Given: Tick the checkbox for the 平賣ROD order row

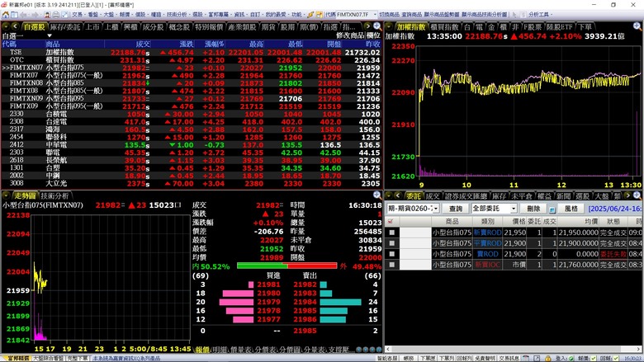Looking at the screenshot, I should click(392, 243).
